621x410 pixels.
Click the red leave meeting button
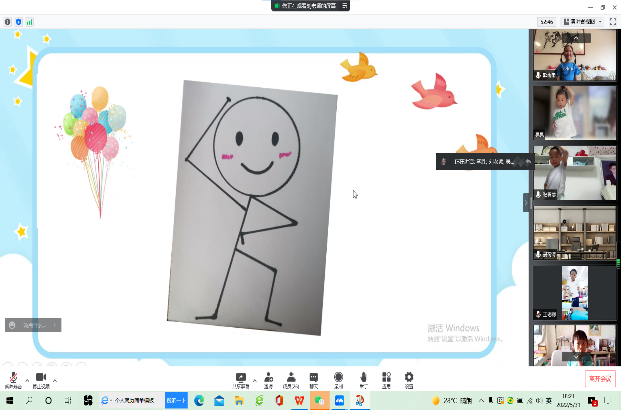pyautogui.click(x=600, y=379)
